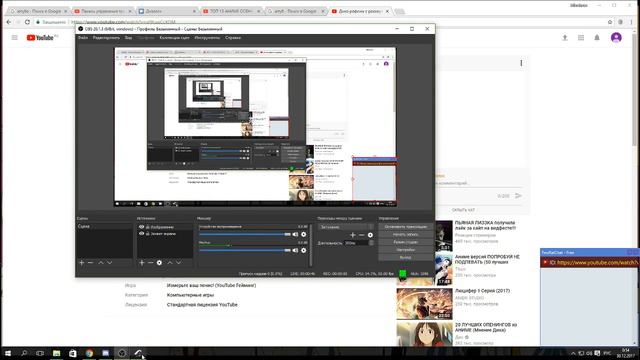640x360 pixels.
Task: Click the Выход exit button in OBS
Action: click(x=405, y=258)
